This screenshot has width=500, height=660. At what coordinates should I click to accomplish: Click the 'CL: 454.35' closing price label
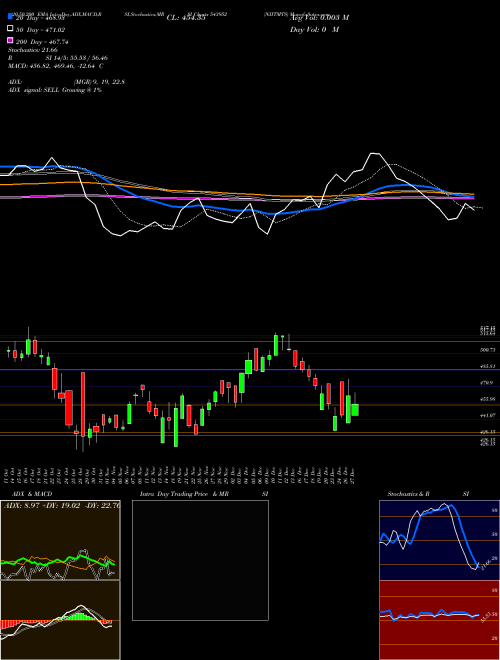click(x=186, y=18)
